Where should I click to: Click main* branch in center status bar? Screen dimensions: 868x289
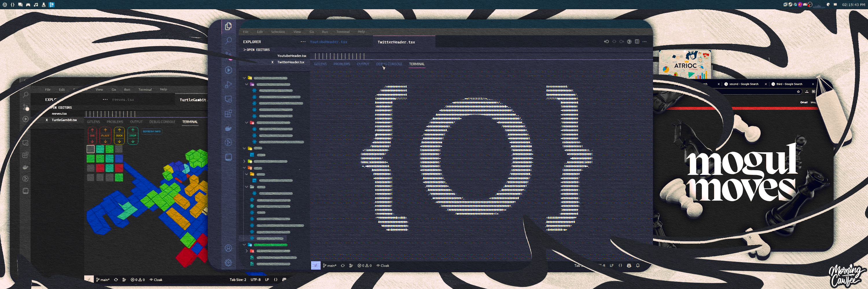330,266
